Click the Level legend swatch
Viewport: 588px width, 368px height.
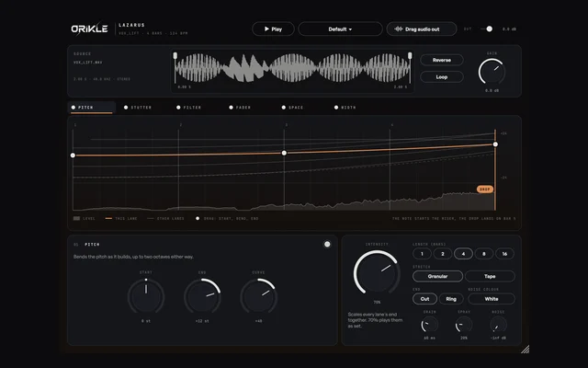[76, 218]
